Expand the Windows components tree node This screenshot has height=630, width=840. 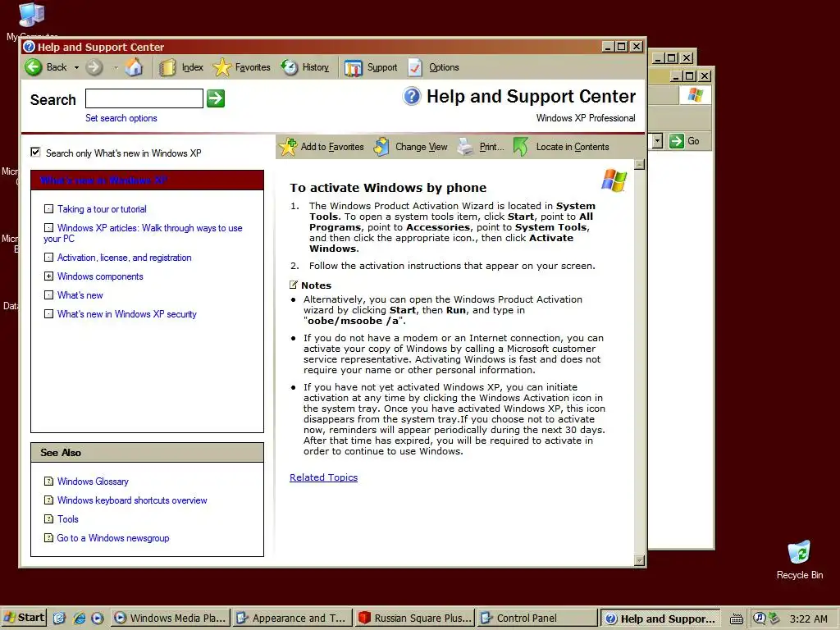coord(48,276)
